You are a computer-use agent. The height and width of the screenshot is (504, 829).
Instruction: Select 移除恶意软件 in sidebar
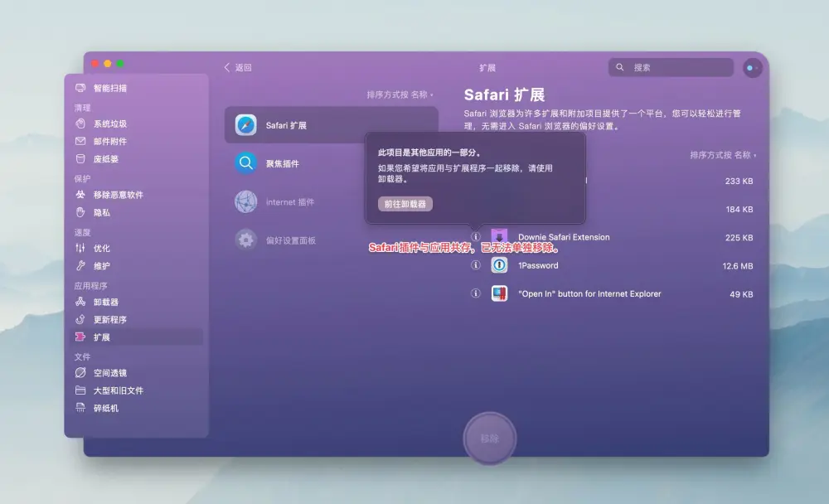point(118,195)
